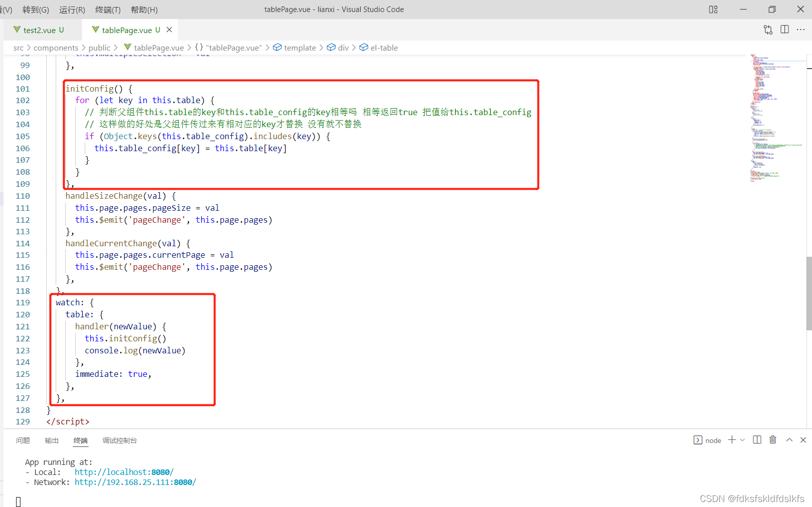Screen dimensions: 812x507
Task: Open the http://192.168.25.111:8080/ network link
Action: (135, 482)
